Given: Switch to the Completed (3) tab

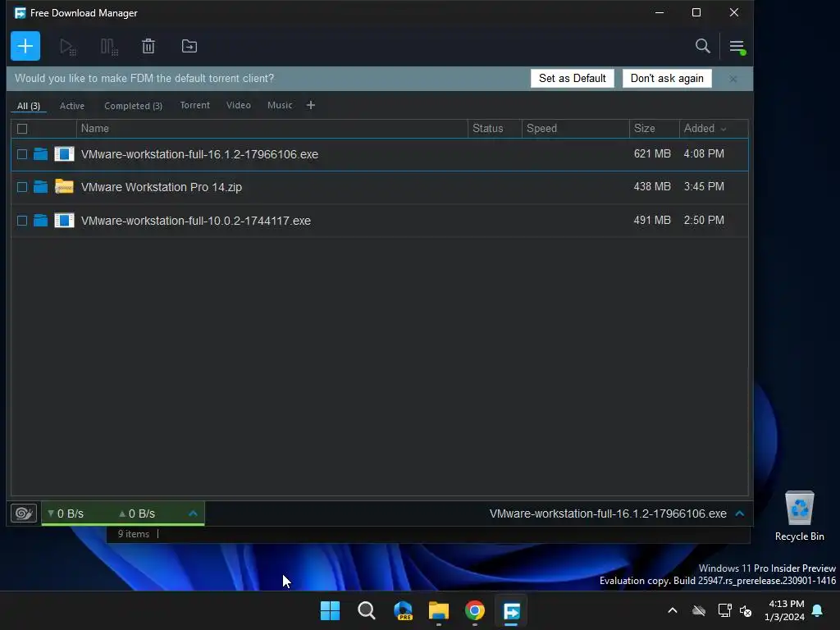Looking at the screenshot, I should coord(134,106).
